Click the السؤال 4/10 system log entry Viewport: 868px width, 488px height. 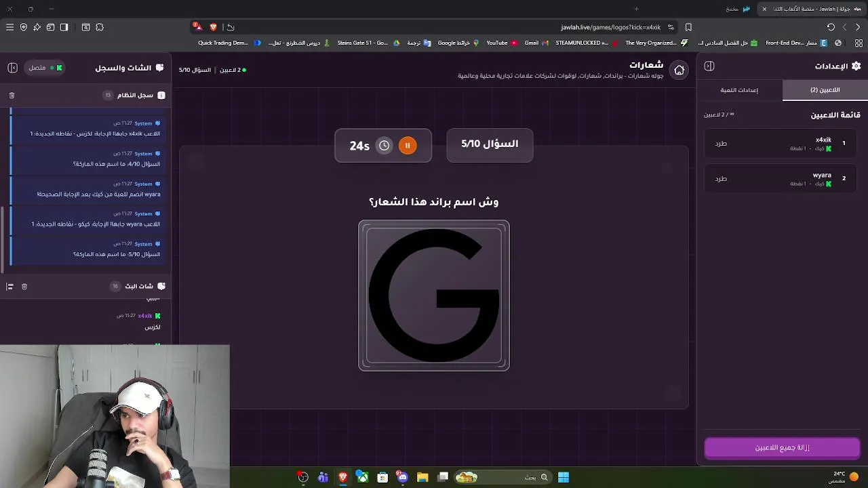pyautogui.click(x=87, y=159)
